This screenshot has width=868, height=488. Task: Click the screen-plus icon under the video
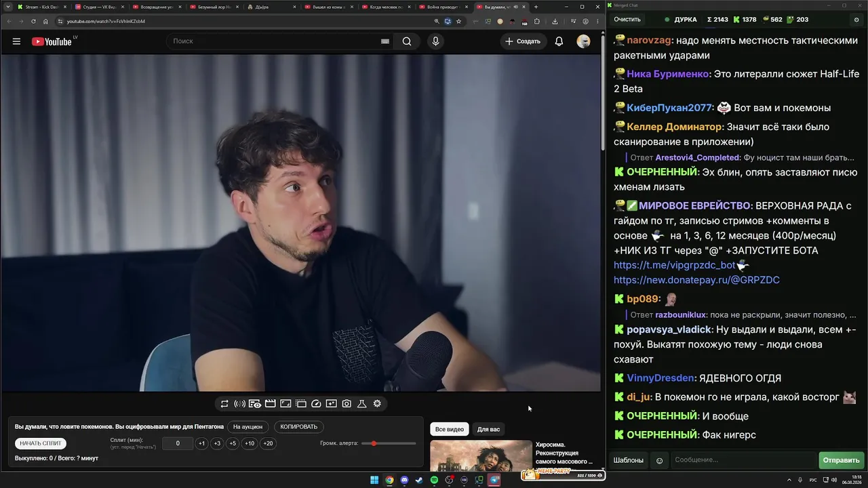tap(331, 404)
